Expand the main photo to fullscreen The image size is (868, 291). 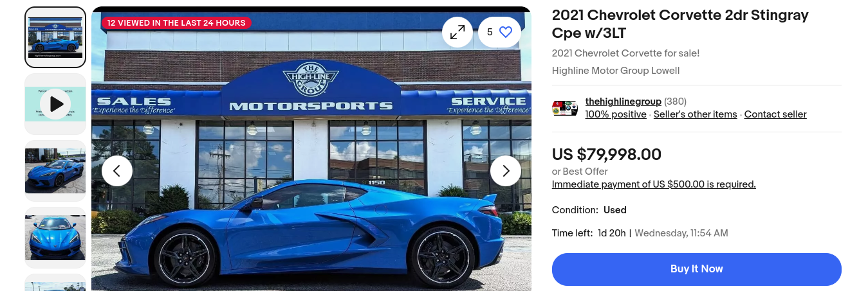(457, 32)
